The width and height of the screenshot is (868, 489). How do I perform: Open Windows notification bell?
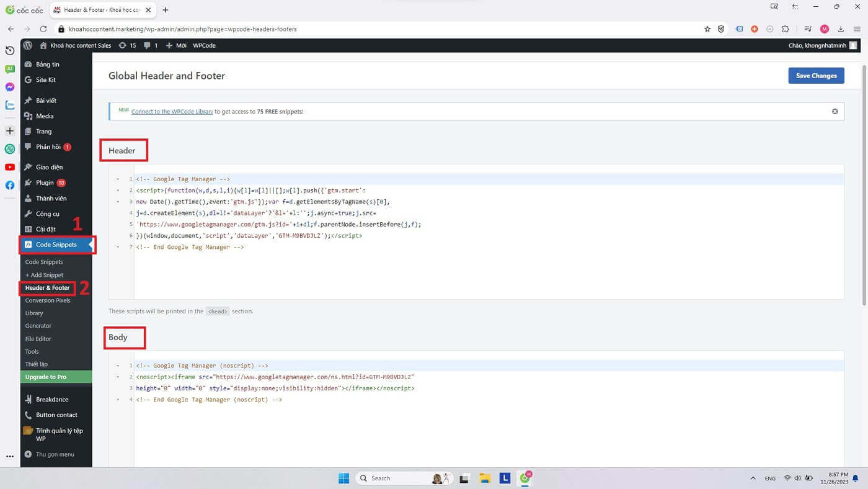[856, 478]
